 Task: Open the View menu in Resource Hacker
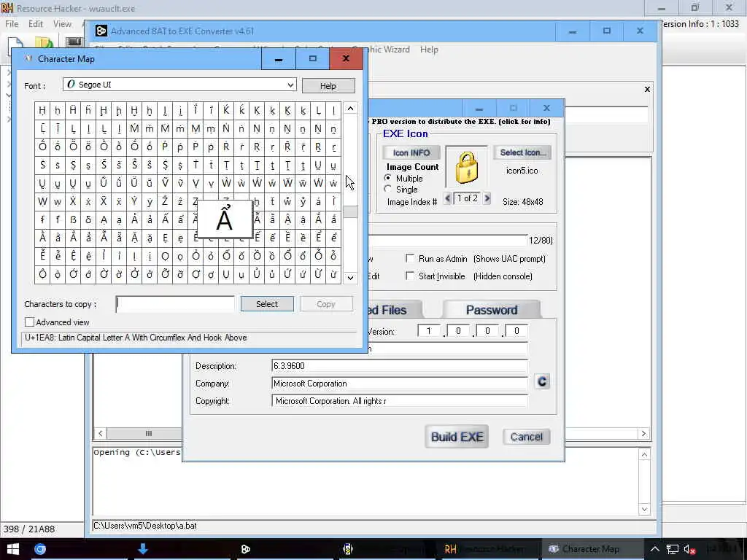click(62, 24)
